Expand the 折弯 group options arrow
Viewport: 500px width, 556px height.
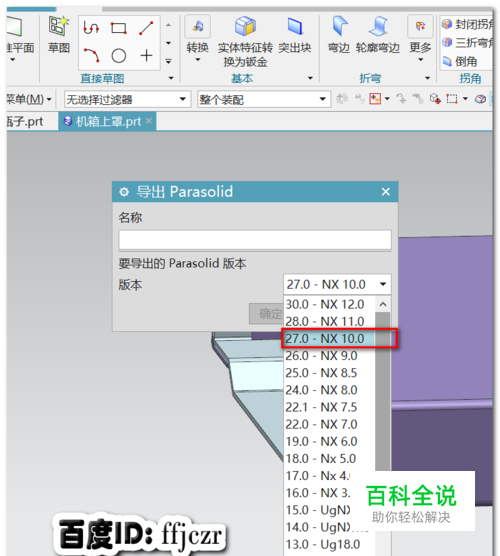pos(428,78)
